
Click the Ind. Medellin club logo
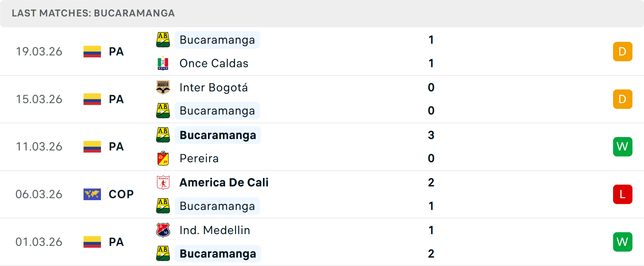(163, 230)
